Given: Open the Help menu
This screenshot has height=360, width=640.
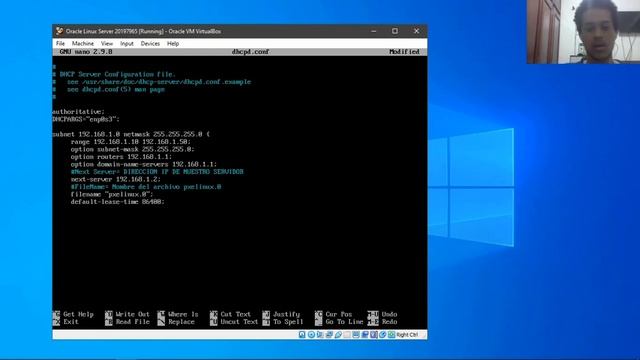Looking at the screenshot, I should point(173,43).
